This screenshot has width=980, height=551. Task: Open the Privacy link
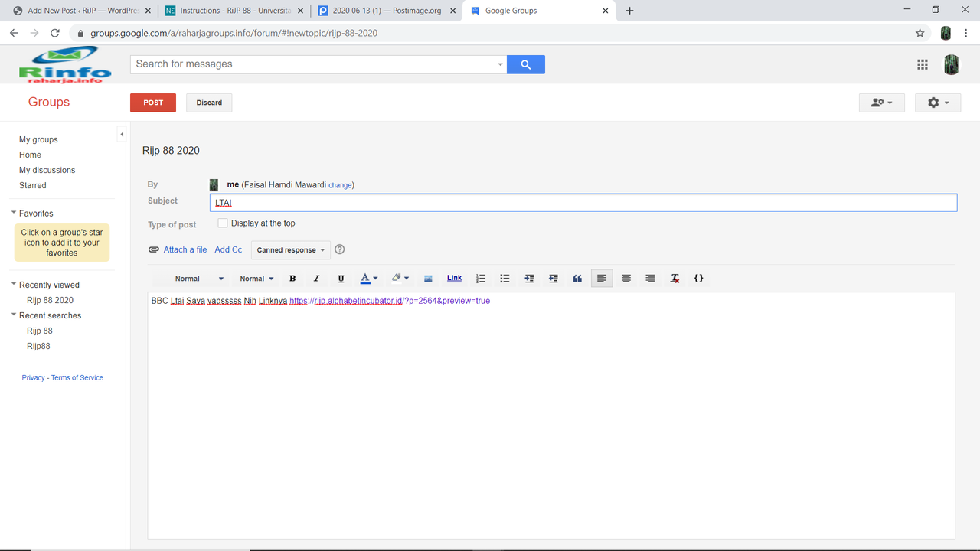point(33,377)
